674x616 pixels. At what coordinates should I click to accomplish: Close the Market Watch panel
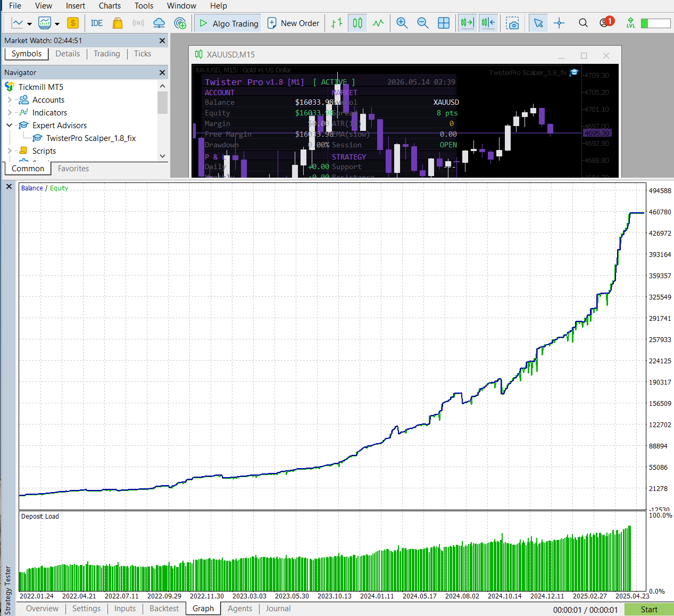[x=162, y=40]
